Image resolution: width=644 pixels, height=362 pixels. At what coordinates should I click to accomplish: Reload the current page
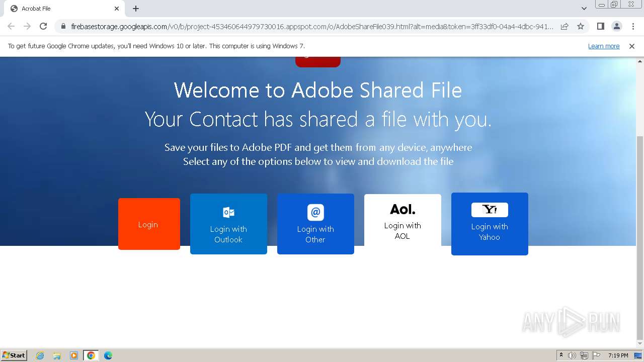43,26
